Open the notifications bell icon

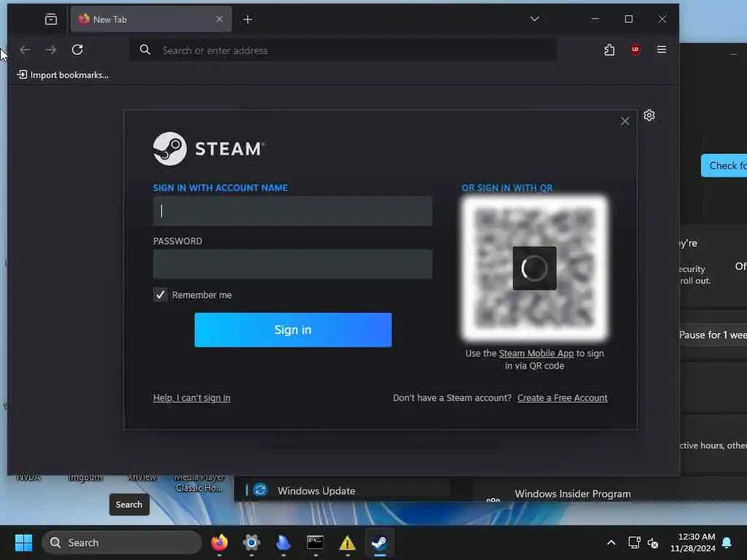pyautogui.click(x=727, y=542)
